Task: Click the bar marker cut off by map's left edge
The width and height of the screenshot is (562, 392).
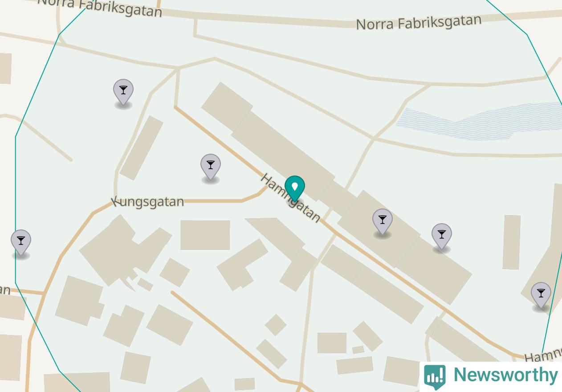Action: [21, 243]
